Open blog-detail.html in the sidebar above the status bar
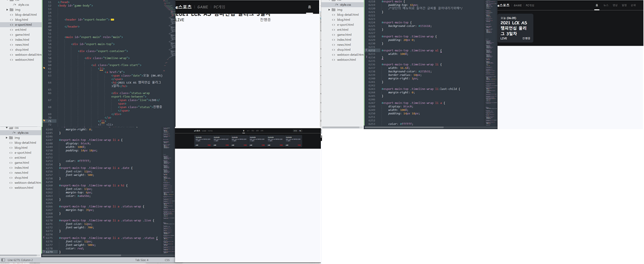Screen dimensions: 644x264 click(26, 142)
